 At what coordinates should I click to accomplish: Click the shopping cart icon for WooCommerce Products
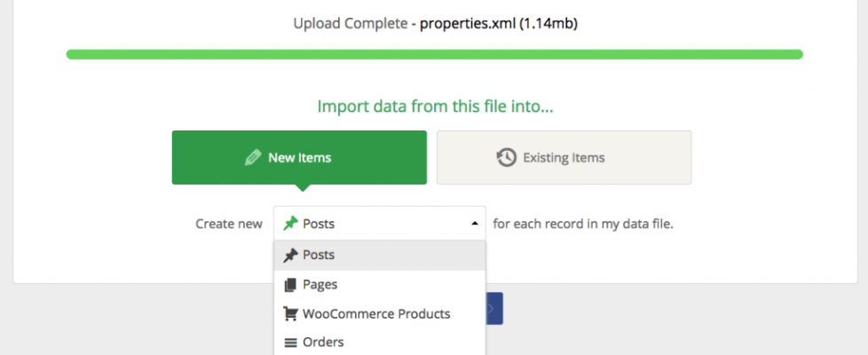click(x=290, y=314)
